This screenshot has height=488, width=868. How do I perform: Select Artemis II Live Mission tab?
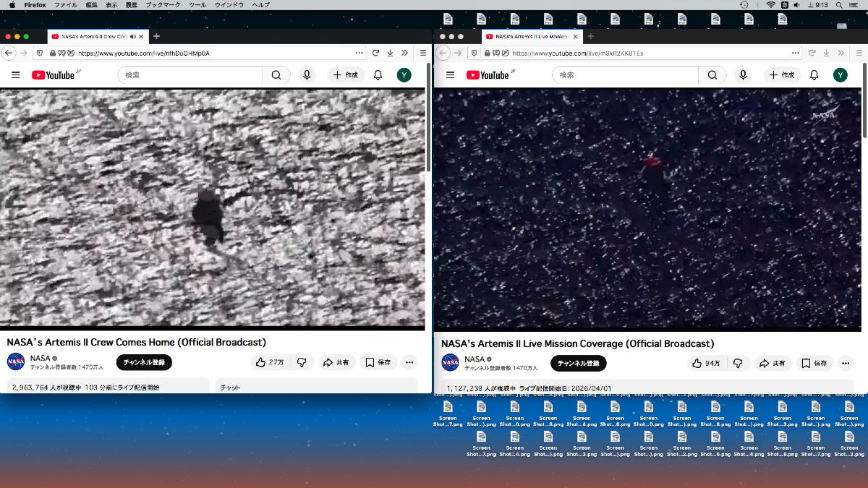[x=532, y=36]
